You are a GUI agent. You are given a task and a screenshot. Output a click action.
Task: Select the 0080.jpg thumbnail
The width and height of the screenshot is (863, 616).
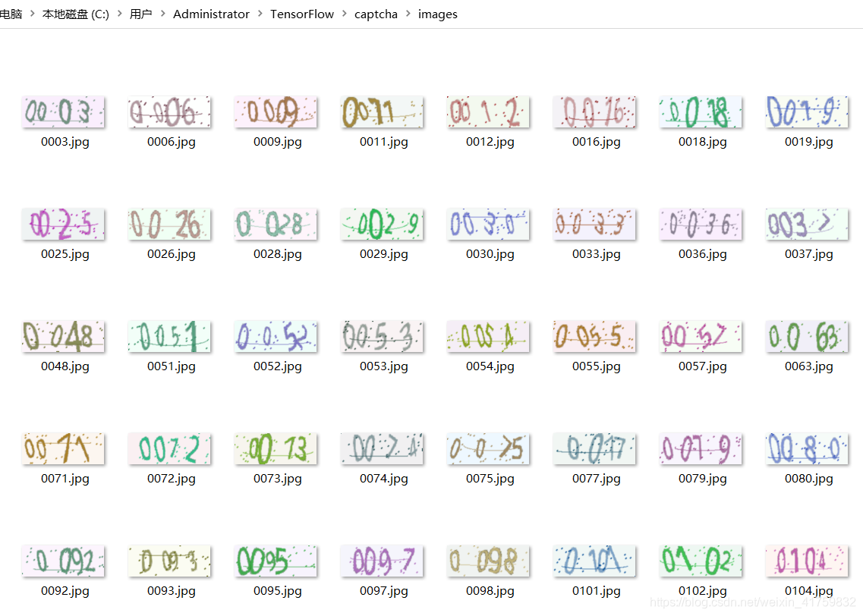(807, 448)
